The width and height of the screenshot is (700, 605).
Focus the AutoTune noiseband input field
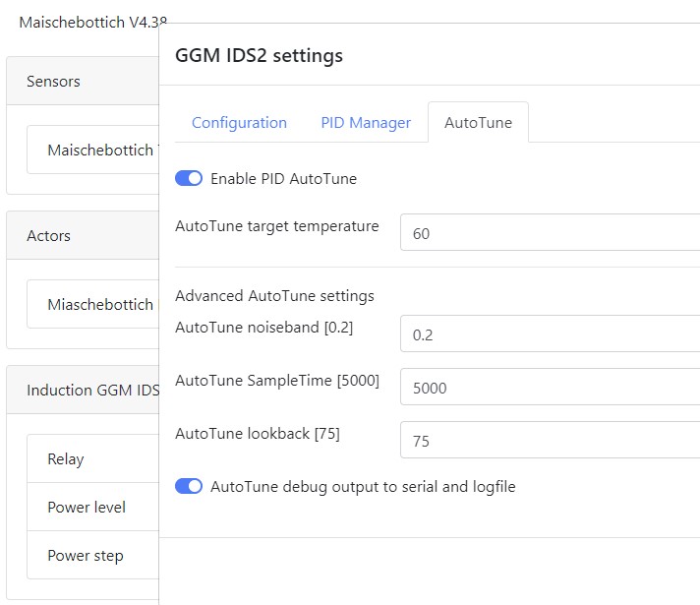551,334
